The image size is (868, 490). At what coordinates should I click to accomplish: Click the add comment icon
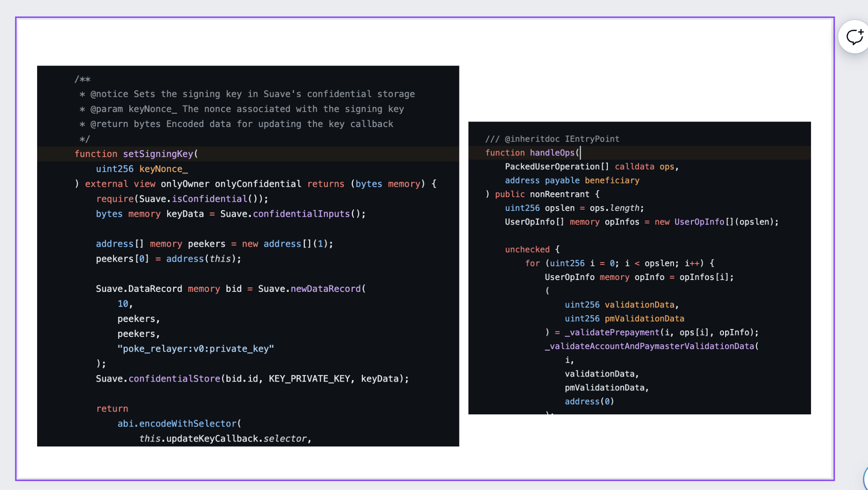click(855, 37)
